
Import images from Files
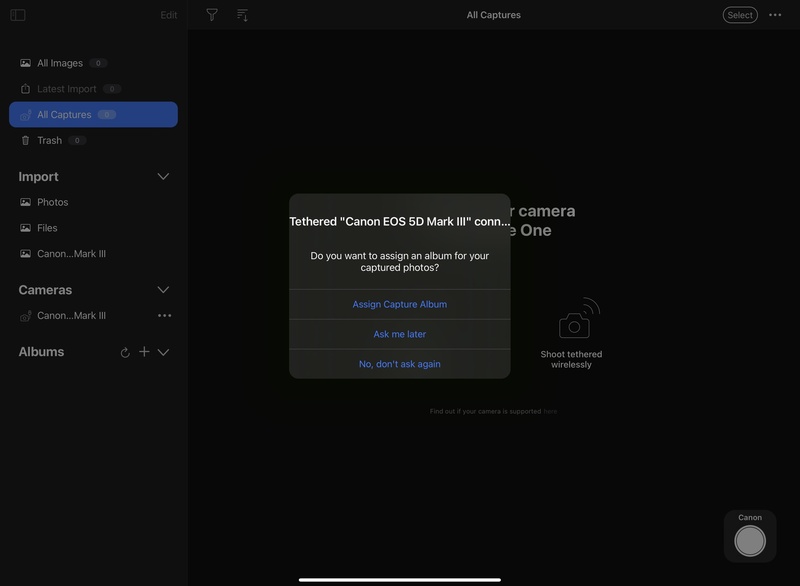[39, 227]
